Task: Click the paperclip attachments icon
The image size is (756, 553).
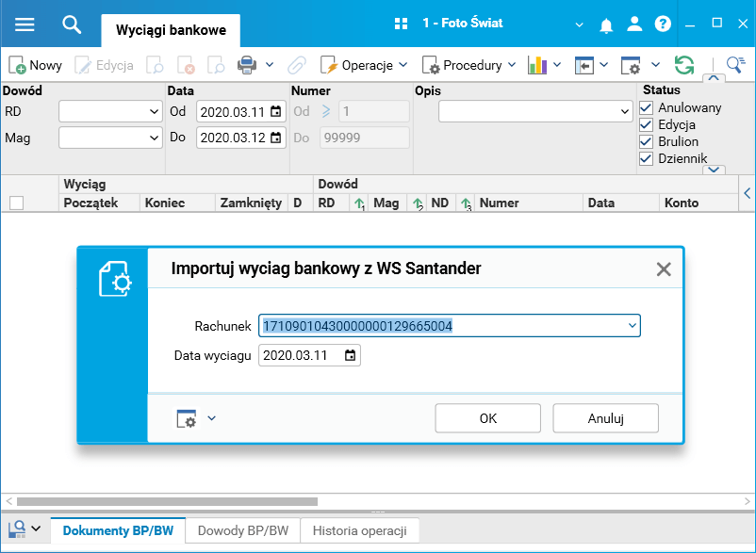Action: (x=297, y=65)
